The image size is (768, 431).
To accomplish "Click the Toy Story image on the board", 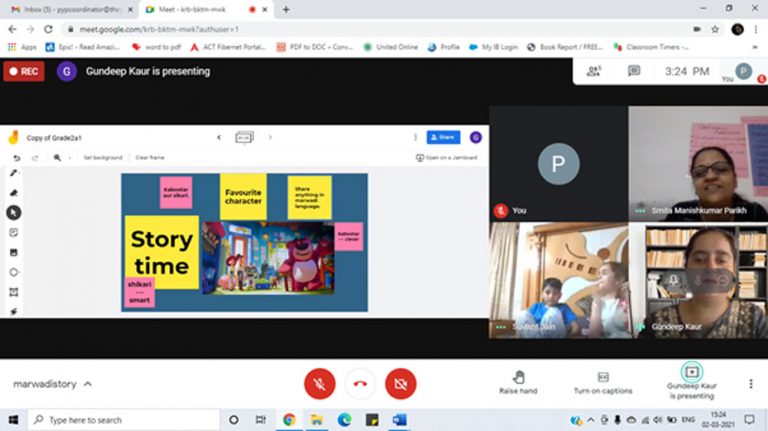I will tap(268, 258).
